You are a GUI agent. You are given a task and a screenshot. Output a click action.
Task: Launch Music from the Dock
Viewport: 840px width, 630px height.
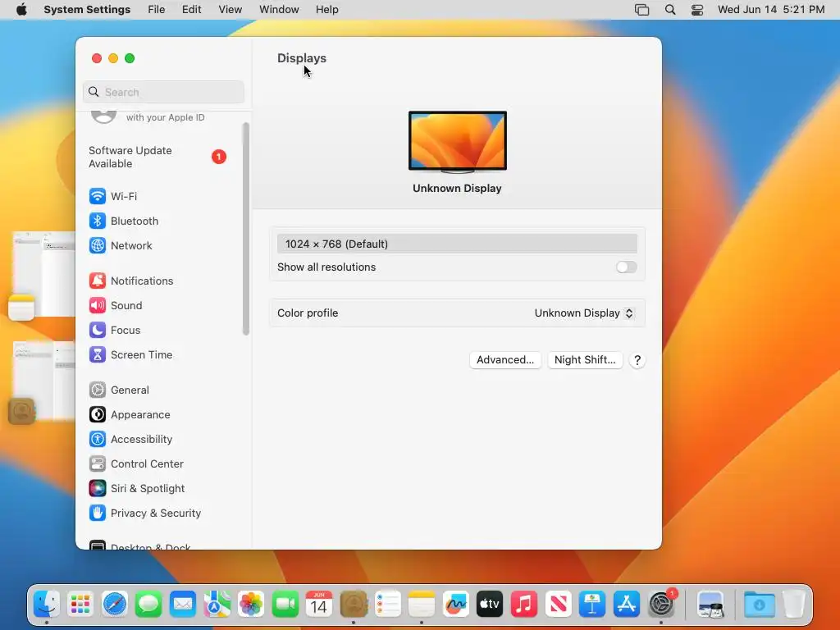click(x=524, y=605)
